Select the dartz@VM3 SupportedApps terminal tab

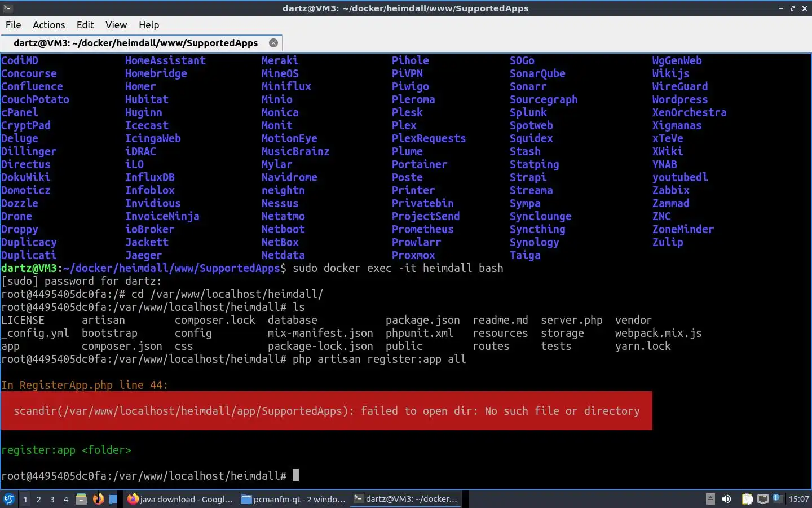(141, 43)
